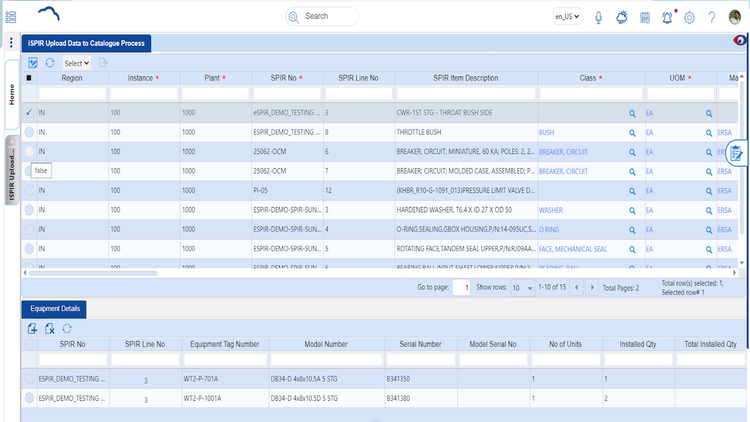The height and width of the screenshot is (422, 750).
Task: Click the export icon beside Select dropdown
Action: pyautogui.click(x=103, y=63)
